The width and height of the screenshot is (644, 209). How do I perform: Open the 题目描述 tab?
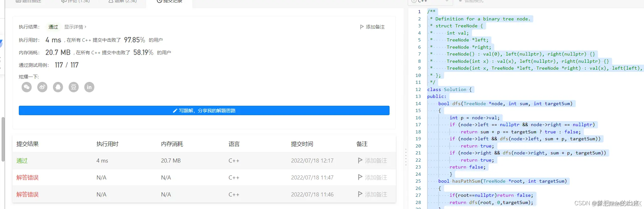(x=28, y=1)
